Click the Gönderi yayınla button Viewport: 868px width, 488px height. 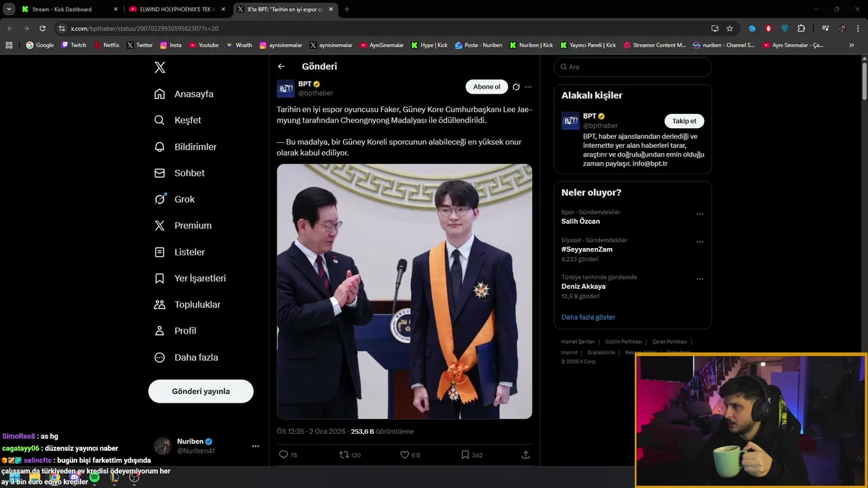[x=201, y=391]
